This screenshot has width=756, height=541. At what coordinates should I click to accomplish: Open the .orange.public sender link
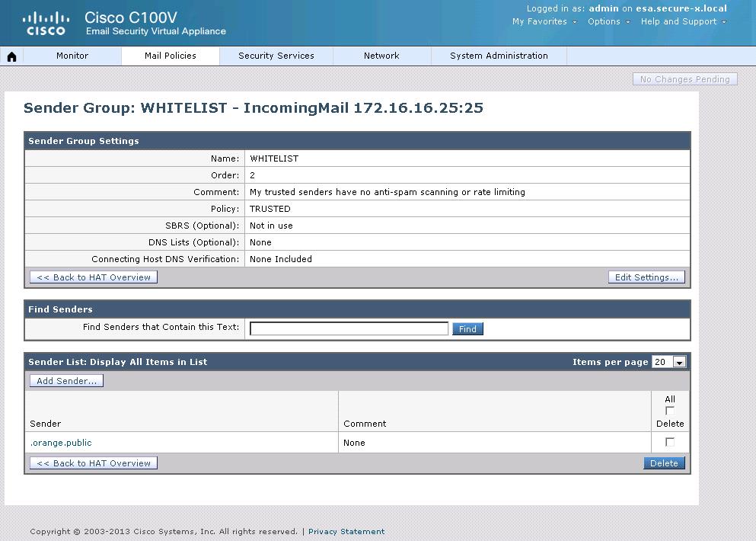click(61, 443)
